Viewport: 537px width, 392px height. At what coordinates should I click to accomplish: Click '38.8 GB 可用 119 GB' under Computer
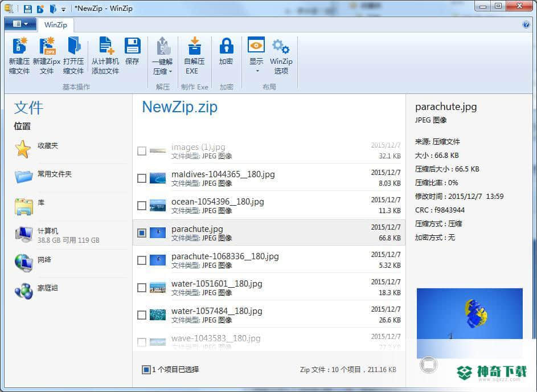tap(68, 240)
